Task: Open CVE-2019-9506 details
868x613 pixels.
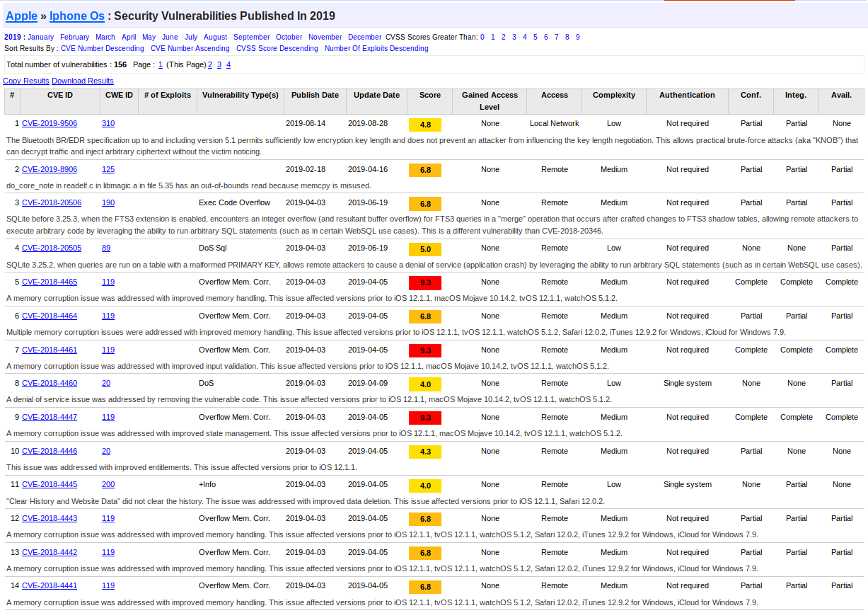Action: pos(50,123)
